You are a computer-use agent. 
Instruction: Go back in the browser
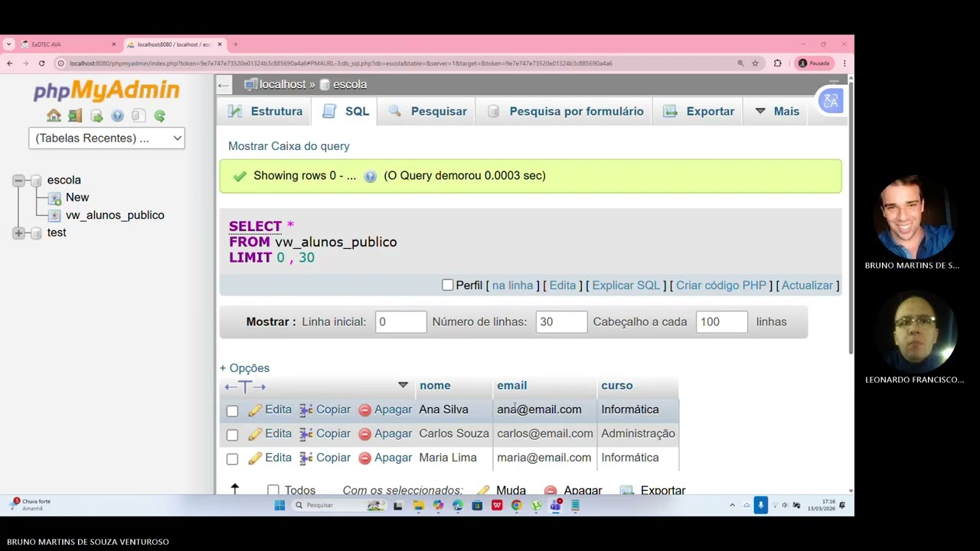10,64
